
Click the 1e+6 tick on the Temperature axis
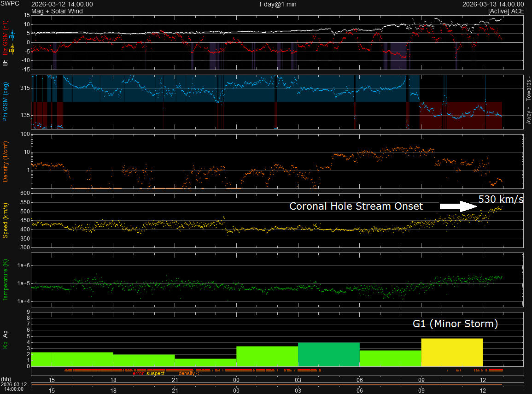(x=24, y=265)
